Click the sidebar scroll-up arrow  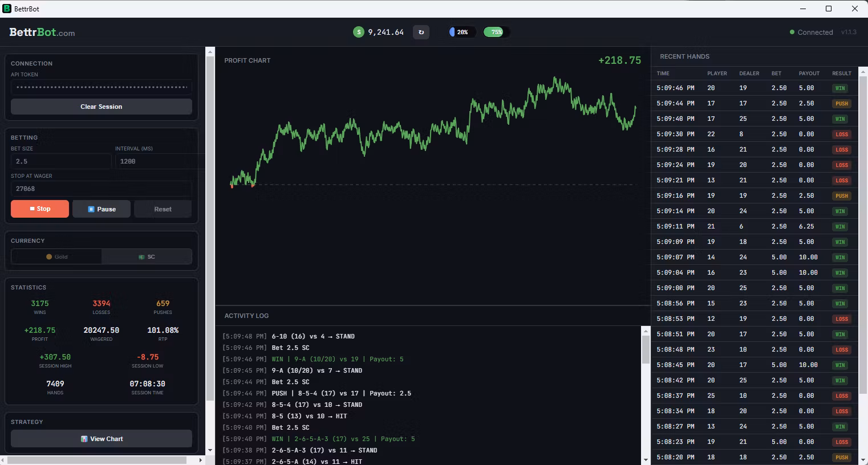point(210,52)
